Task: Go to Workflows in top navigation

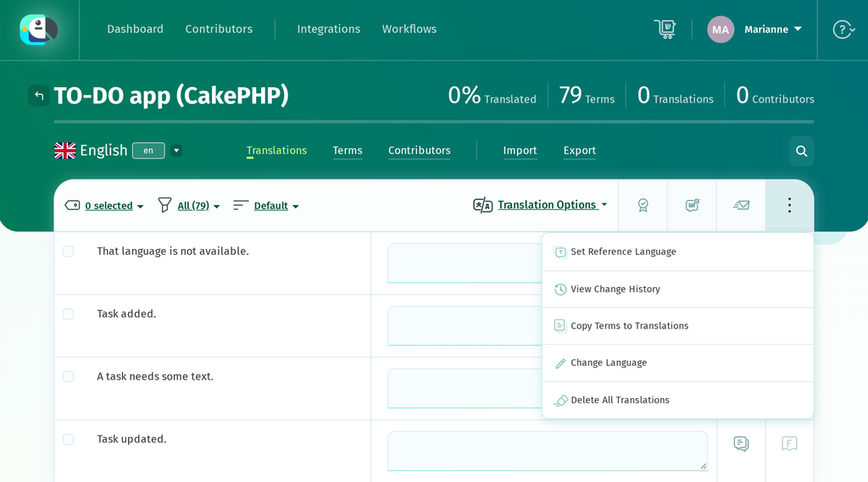Action: (x=409, y=29)
